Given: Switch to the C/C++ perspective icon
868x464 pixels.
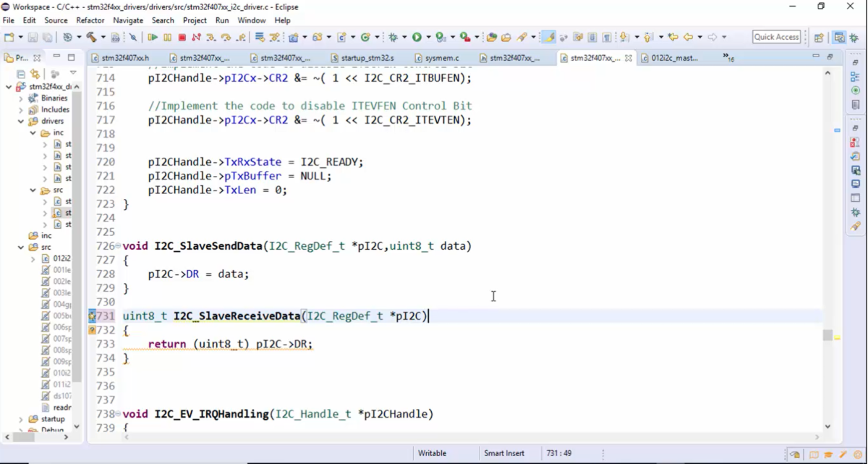Looking at the screenshot, I should [839, 37].
